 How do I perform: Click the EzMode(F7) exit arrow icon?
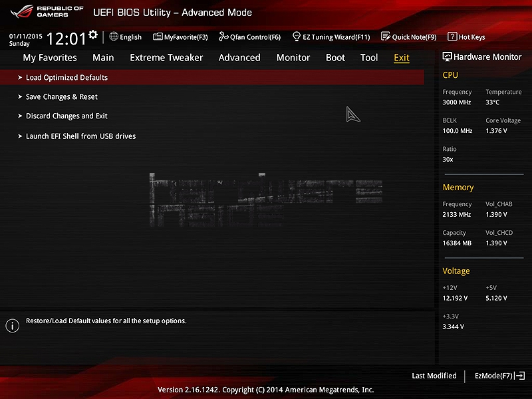tap(520, 376)
